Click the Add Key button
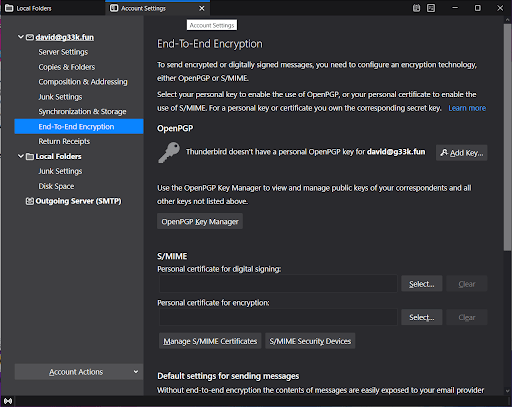 pos(461,153)
